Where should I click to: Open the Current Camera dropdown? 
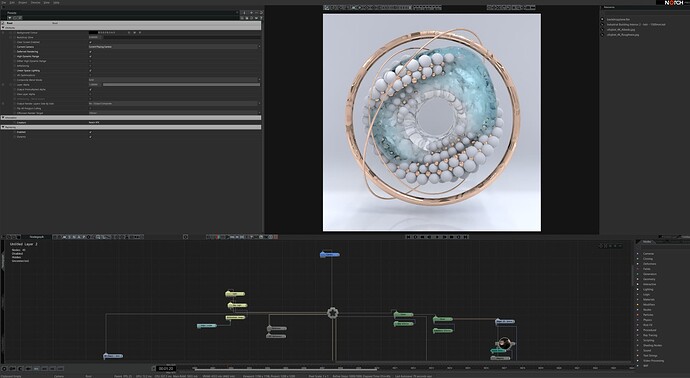[x=174, y=47]
